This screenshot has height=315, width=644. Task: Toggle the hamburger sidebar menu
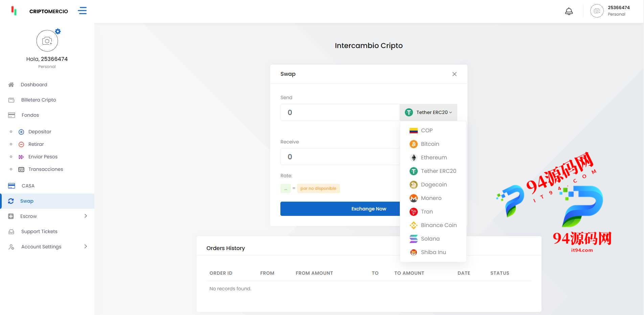point(82,11)
